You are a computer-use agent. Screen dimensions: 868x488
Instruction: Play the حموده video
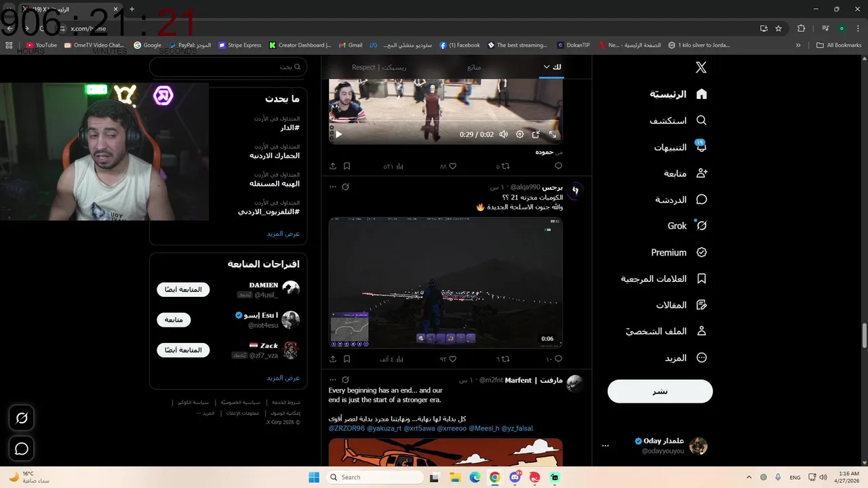point(338,134)
